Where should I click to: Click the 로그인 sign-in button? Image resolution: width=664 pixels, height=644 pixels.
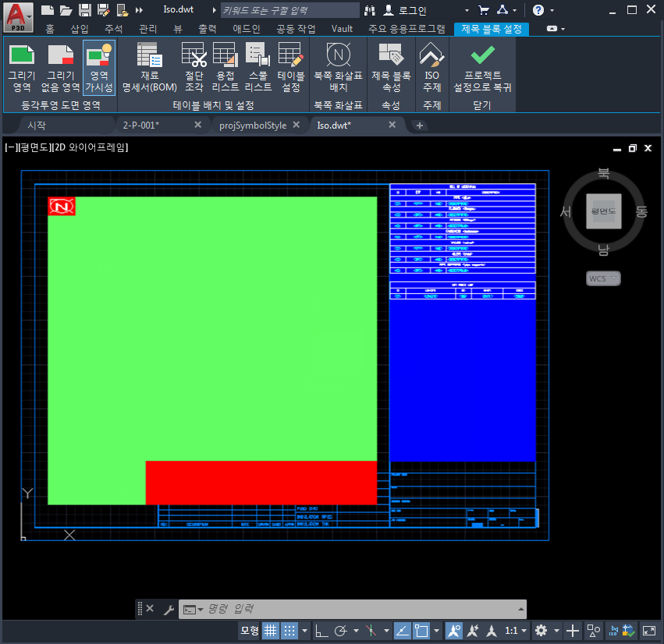405,10
